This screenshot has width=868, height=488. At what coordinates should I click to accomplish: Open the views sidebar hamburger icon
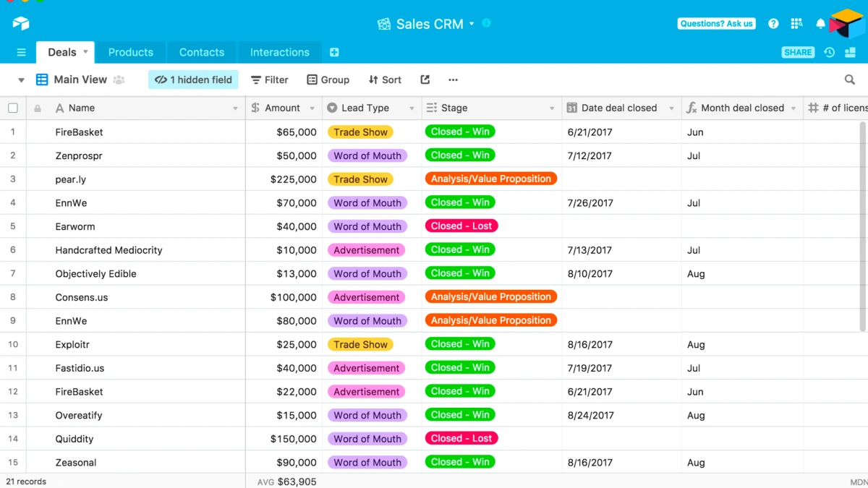tap(21, 52)
